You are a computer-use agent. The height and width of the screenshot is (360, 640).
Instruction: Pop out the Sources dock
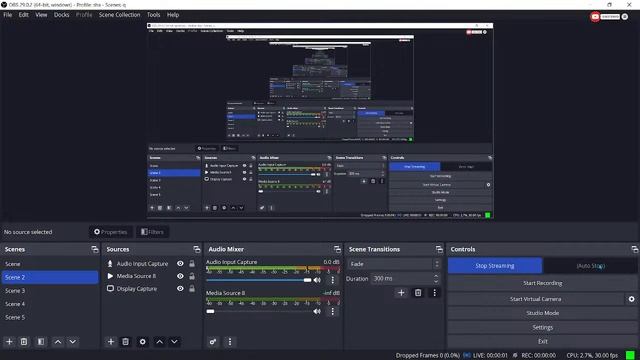tap(197, 249)
